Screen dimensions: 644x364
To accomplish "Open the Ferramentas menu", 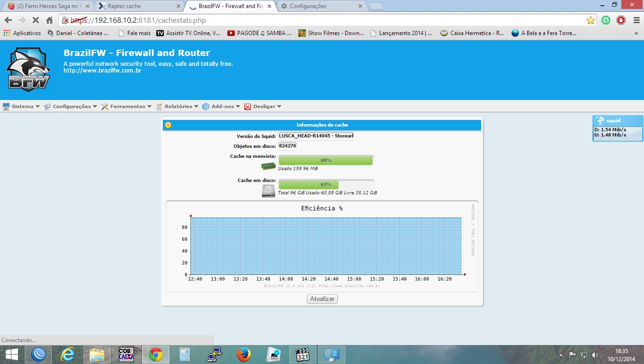I will coord(126,107).
